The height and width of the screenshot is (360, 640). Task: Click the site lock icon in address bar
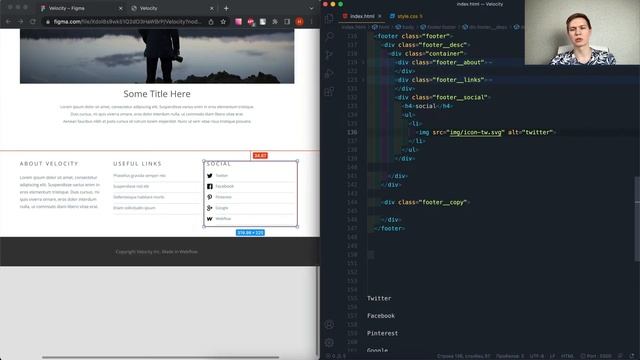click(x=48, y=22)
